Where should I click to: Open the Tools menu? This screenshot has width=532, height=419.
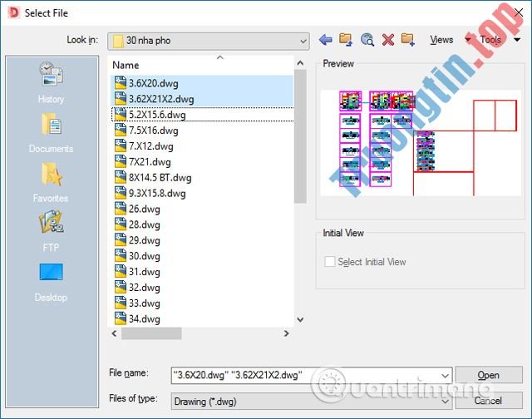[x=490, y=40]
